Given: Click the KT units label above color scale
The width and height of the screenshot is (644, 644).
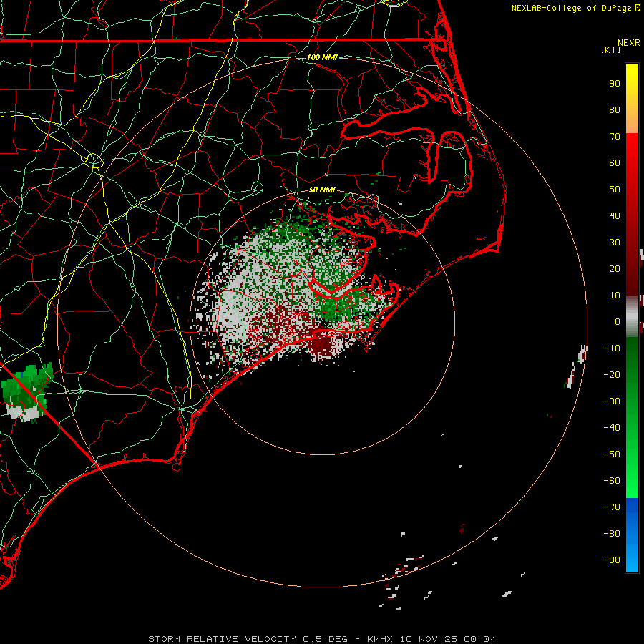Looking at the screenshot, I should pyautogui.click(x=611, y=49).
